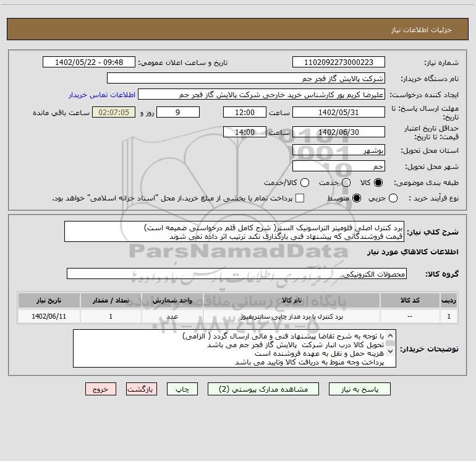
Task: Click the price validity date 1402/06/30
Action: (339, 132)
